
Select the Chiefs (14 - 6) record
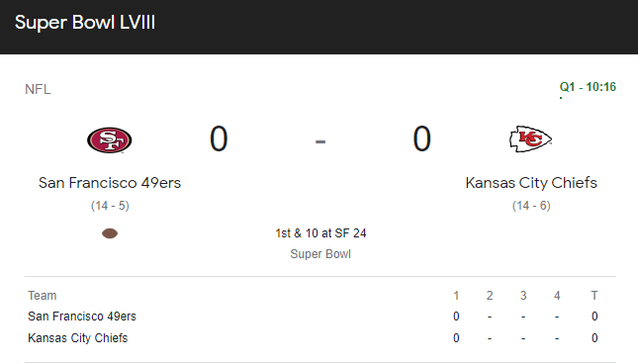coord(531,206)
